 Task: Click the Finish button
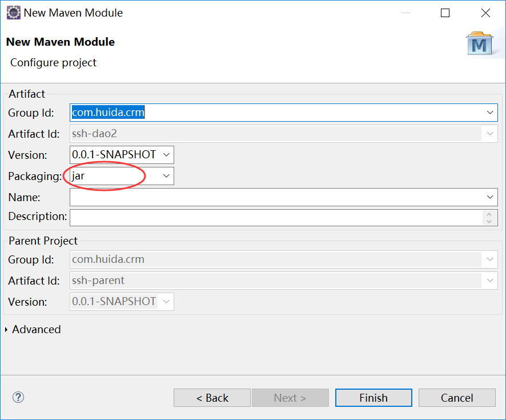coord(374,398)
